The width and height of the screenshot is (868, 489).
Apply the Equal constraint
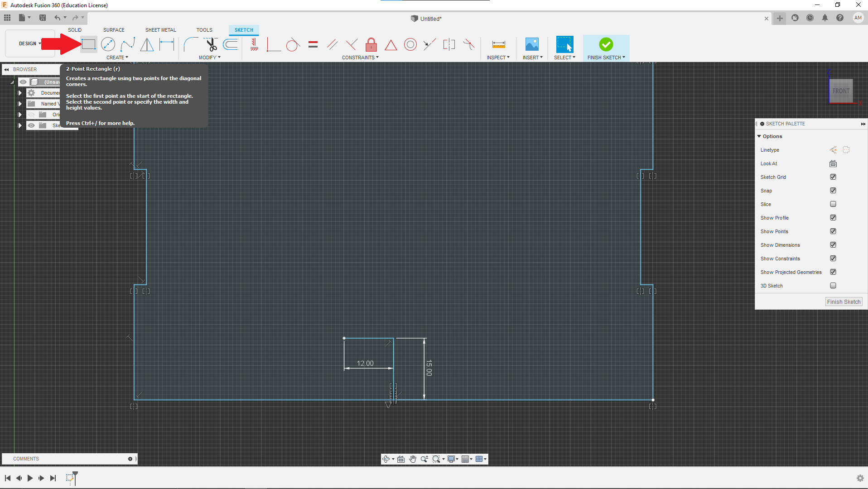pyautogui.click(x=313, y=44)
